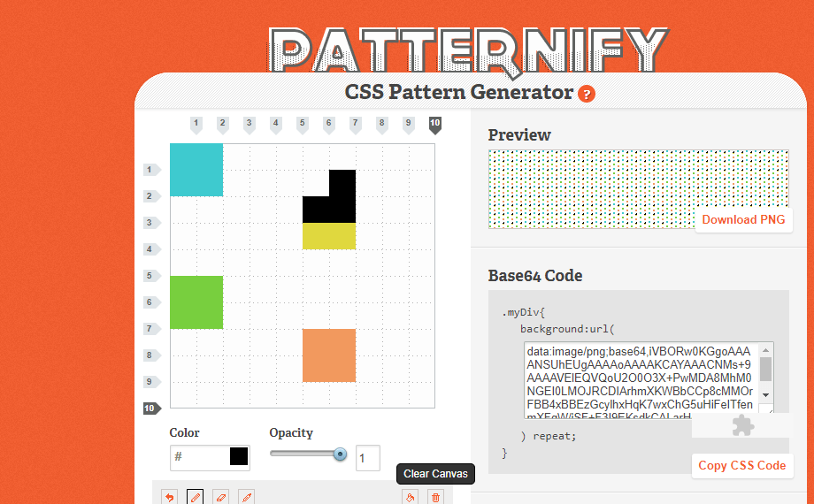Click the opacity value field

(367, 458)
